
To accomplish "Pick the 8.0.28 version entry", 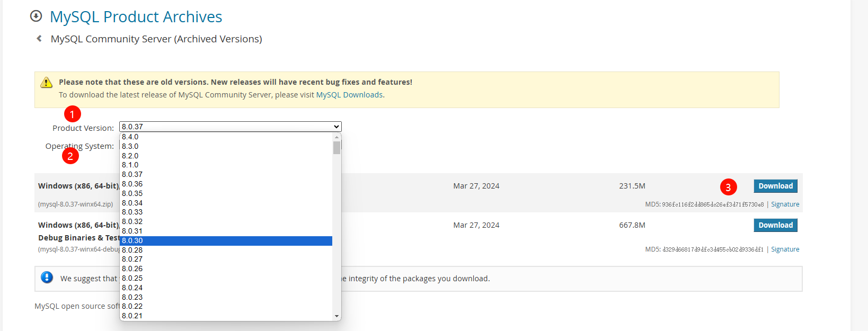I will tap(226, 250).
